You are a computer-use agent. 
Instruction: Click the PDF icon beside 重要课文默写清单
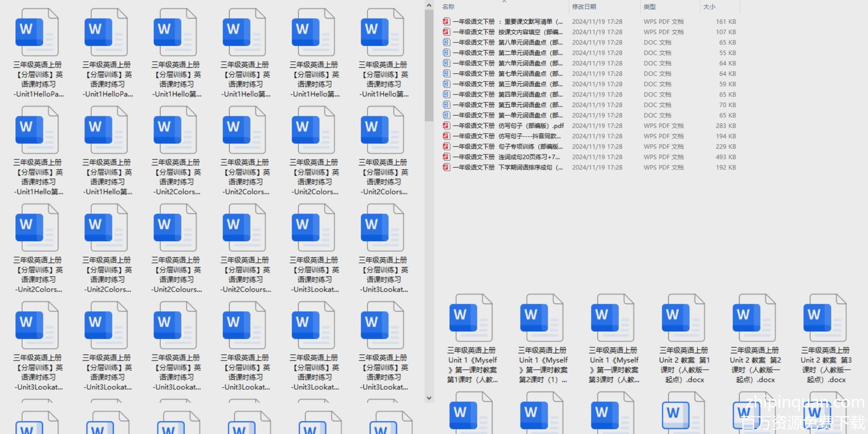click(x=446, y=21)
